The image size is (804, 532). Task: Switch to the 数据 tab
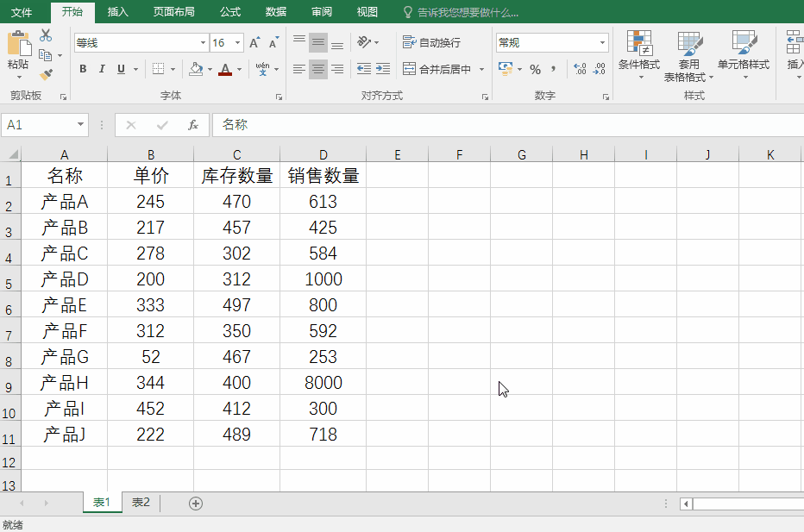coord(276,12)
